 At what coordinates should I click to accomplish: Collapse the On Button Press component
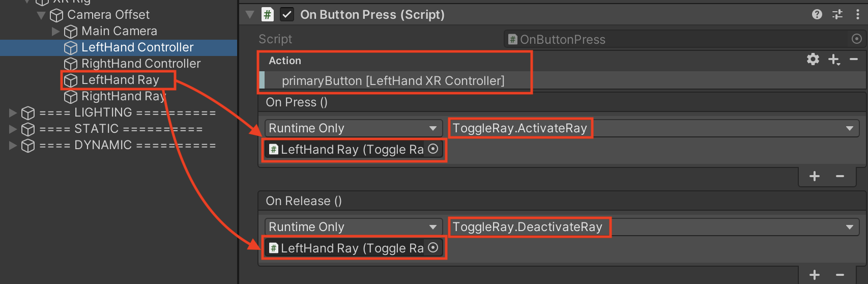pyautogui.click(x=250, y=14)
